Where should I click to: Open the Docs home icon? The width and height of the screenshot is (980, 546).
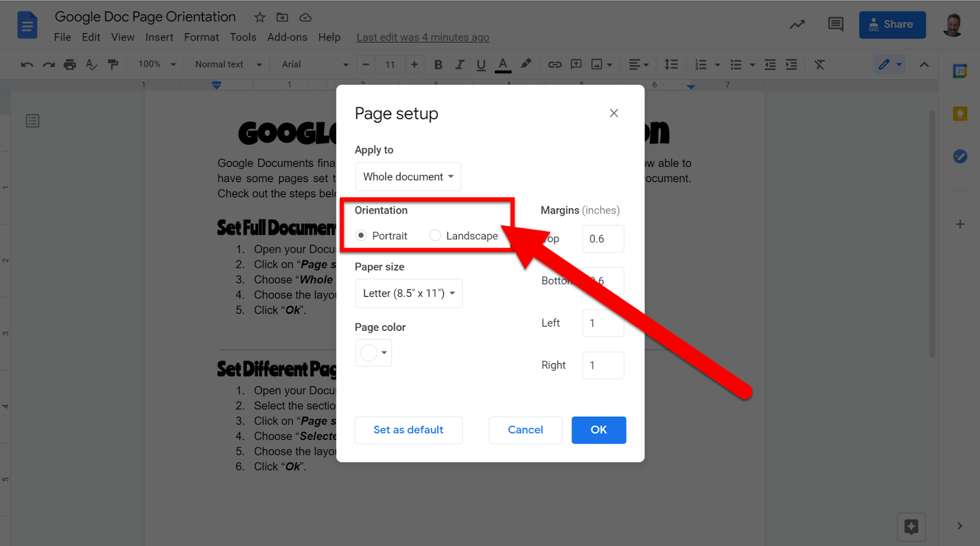pos(28,26)
